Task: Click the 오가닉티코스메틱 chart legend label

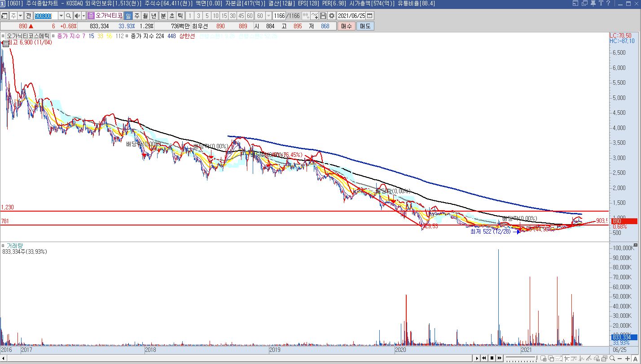Action: click(x=29, y=36)
